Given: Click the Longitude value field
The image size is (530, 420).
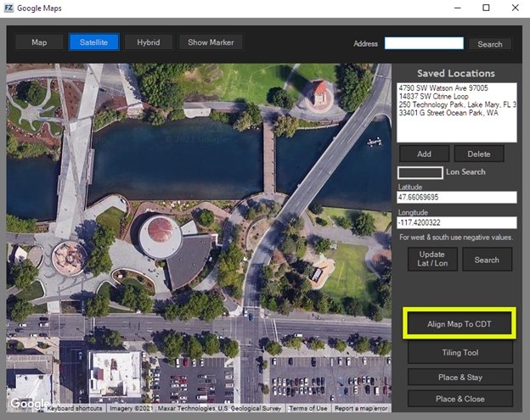Looking at the screenshot, I should (x=456, y=223).
